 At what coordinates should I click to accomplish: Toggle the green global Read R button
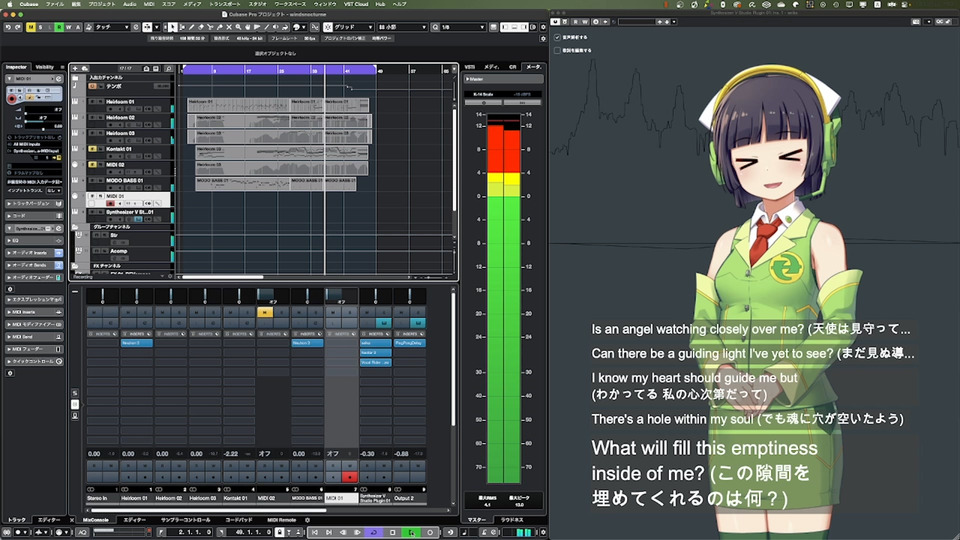pyautogui.click(x=59, y=28)
